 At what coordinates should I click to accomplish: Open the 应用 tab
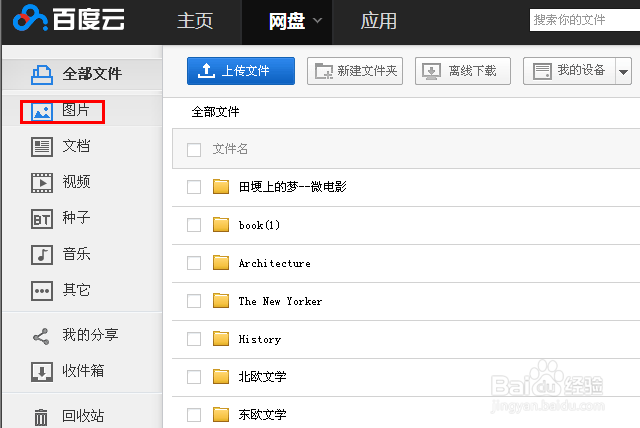point(378,21)
